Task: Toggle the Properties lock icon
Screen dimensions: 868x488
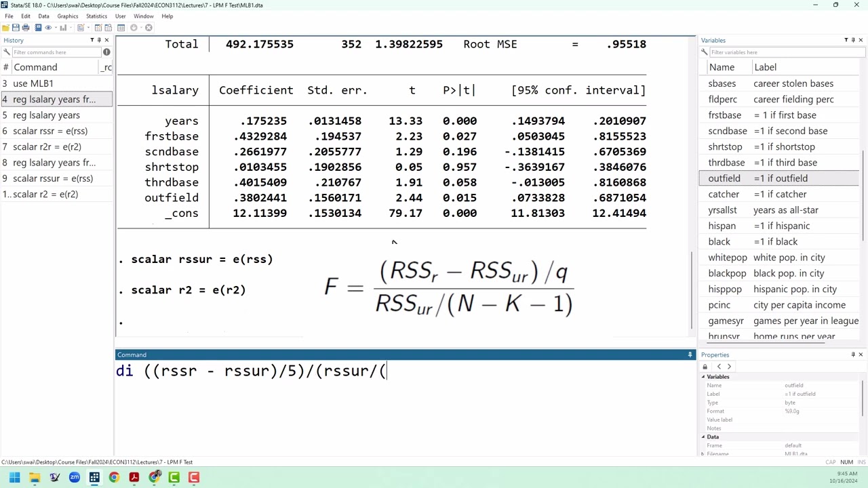Action: 705,367
